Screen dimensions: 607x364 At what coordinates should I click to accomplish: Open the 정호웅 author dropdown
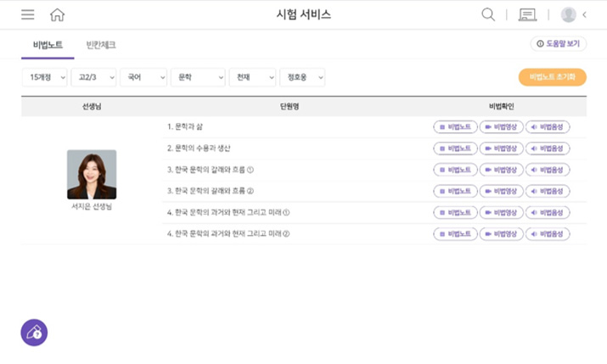pos(302,77)
